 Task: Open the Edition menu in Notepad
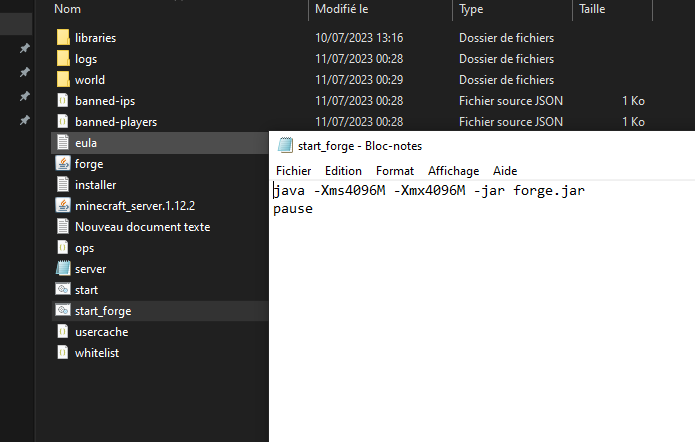pyautogui.click(x=343, y=171)
